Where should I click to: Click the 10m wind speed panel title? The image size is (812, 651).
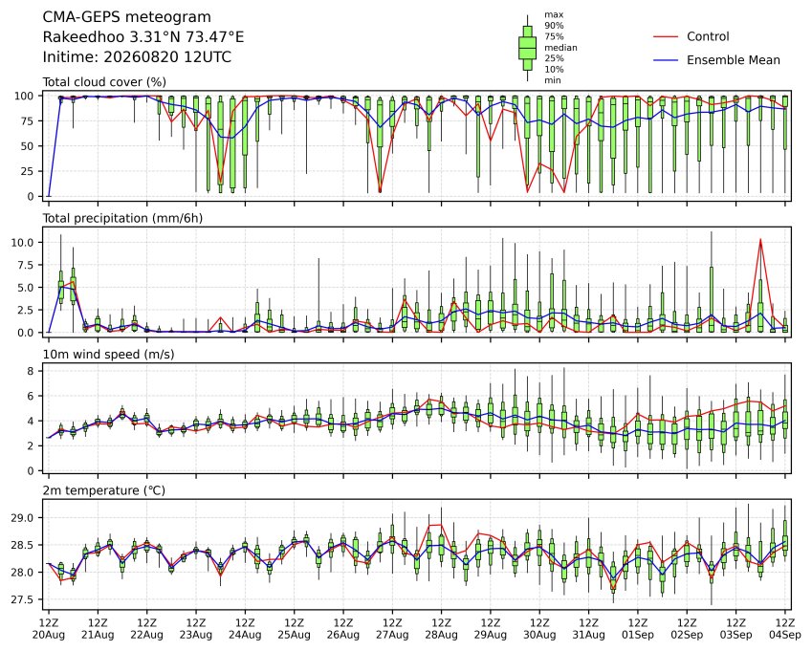108,355
